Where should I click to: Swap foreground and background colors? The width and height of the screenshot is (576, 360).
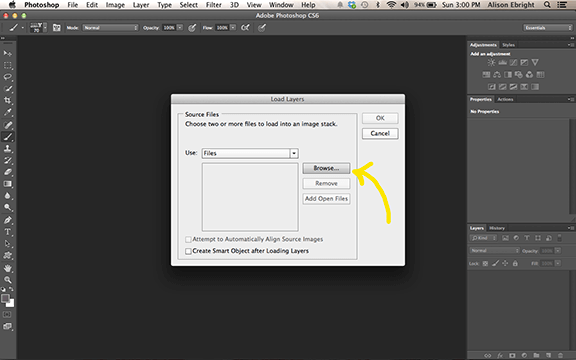coord(11,289)
